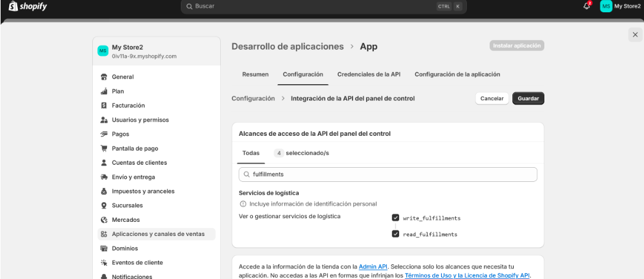Open the Admin API link
This screenshot has width=644, height=279.
[x=372, y=267]
